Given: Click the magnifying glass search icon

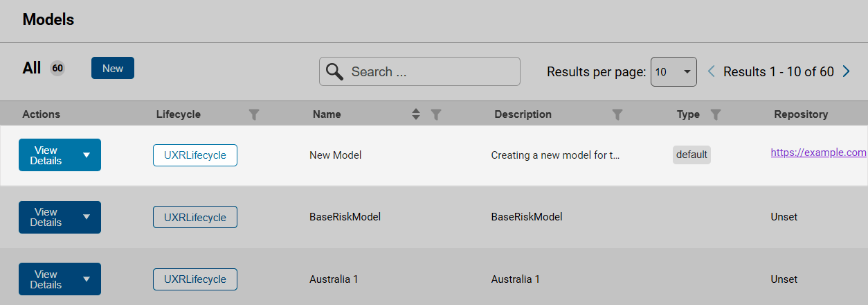Looking at the screenshot, I should tap(335, 71).
